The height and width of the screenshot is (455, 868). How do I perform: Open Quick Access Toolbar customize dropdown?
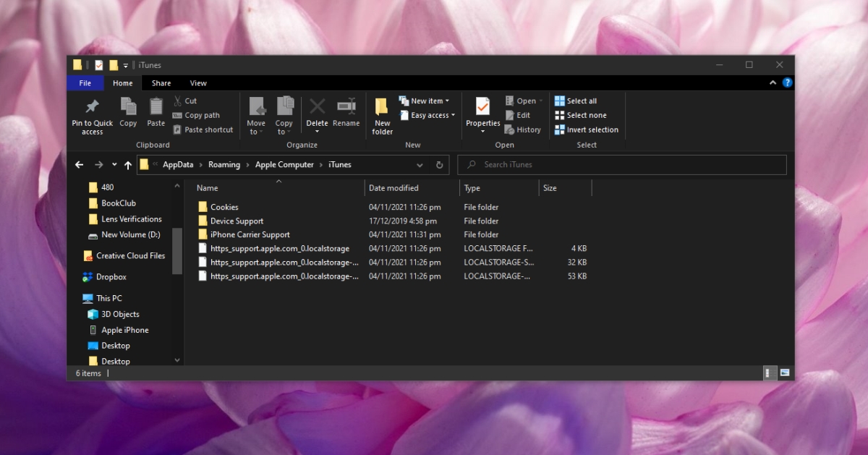[x=126, y=65]
